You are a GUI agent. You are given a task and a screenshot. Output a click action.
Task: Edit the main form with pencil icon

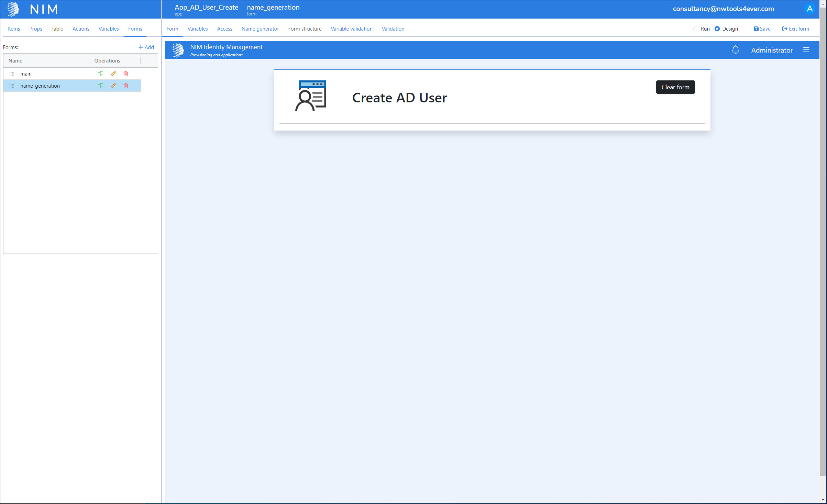coord(113,74)
